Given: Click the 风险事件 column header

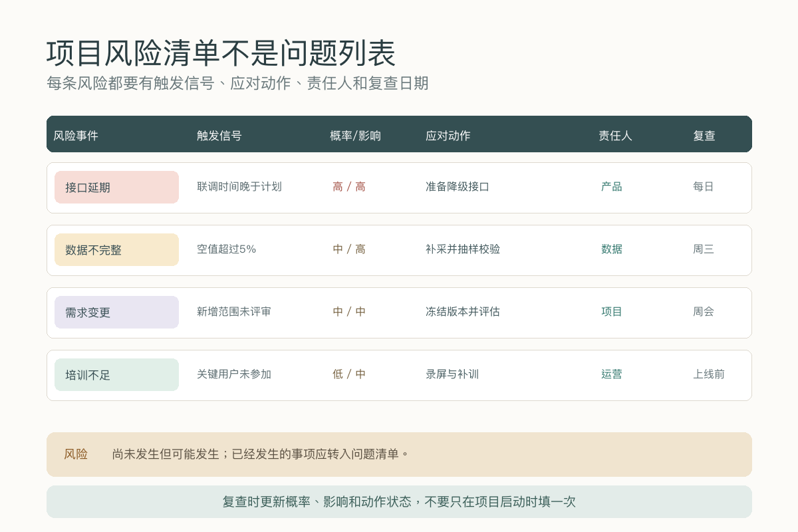Looking at the screenshot, I should (x=76, y=136).
